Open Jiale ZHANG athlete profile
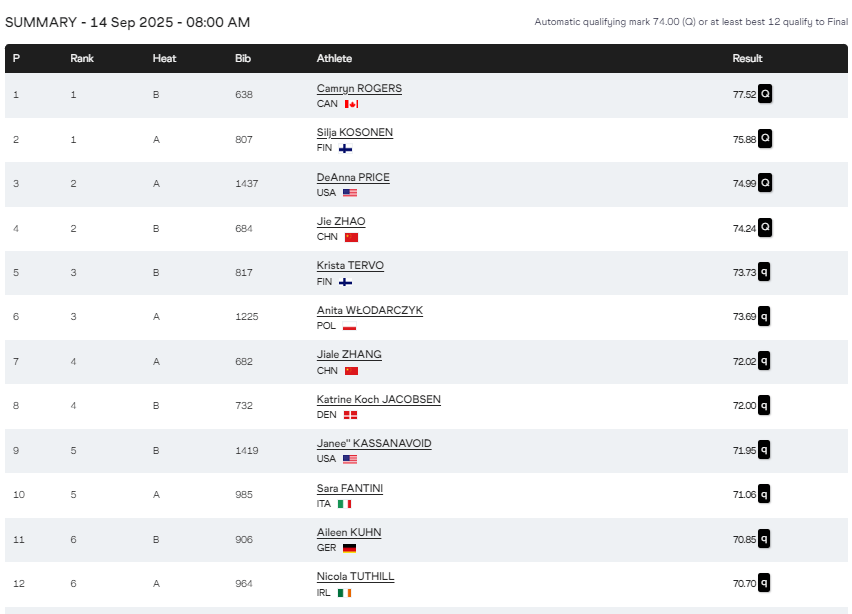 pyautogui.click(x=349, y=354)
